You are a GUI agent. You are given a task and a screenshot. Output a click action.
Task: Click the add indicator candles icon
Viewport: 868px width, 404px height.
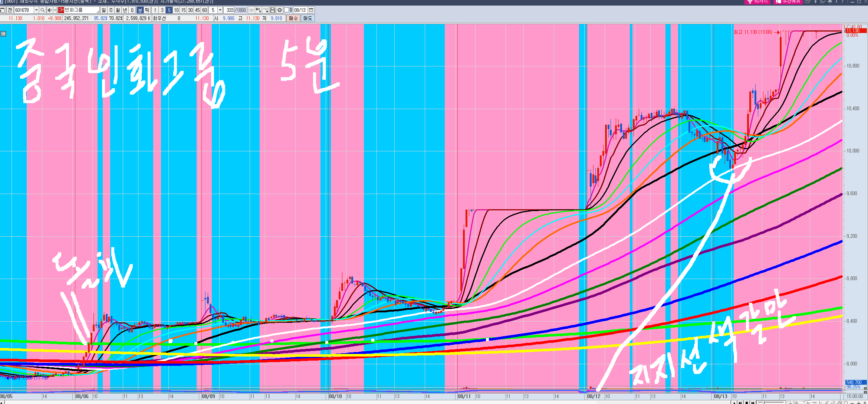[x=259, y=10]
